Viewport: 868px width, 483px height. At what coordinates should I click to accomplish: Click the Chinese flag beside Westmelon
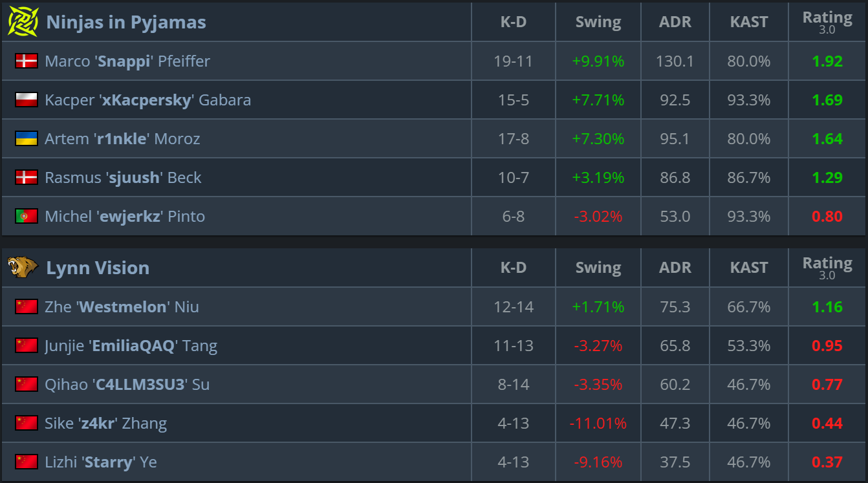point(27,307)
